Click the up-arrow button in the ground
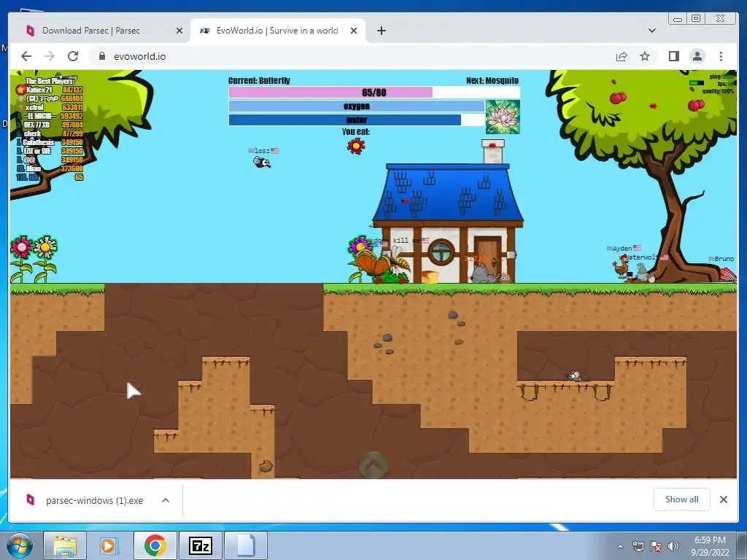747x560 pixels. point(373,464)
